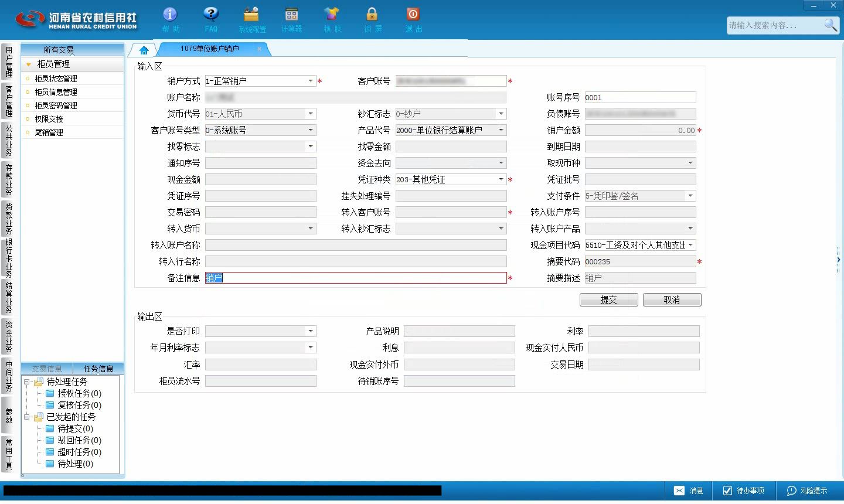
Task: Collapse the 已发起的任务 tree node
Action: click(x=26, y=417)
